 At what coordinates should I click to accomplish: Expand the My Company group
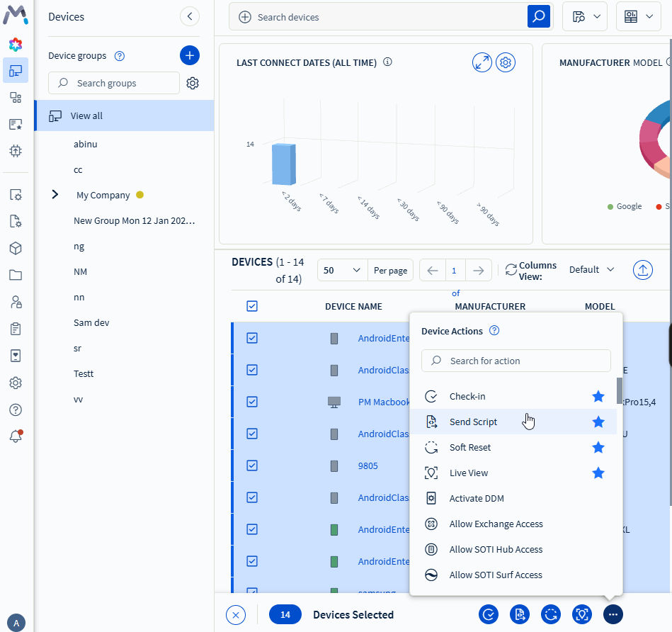(x=55, y=195)
